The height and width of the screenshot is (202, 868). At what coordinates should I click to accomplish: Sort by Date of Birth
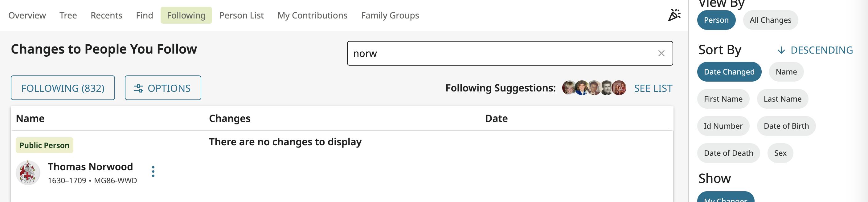point(786,126)
